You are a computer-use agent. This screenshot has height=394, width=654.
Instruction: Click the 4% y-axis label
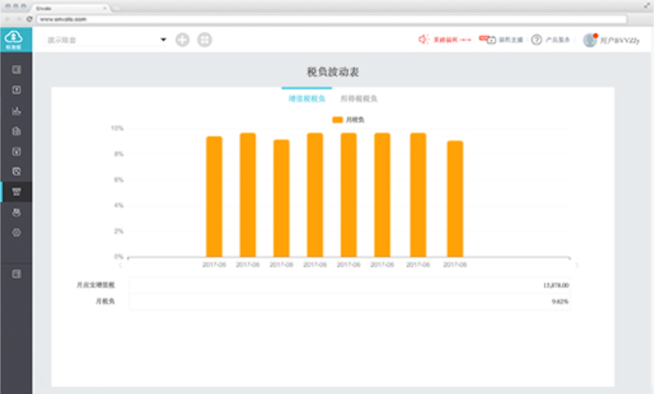pos(119,205)
